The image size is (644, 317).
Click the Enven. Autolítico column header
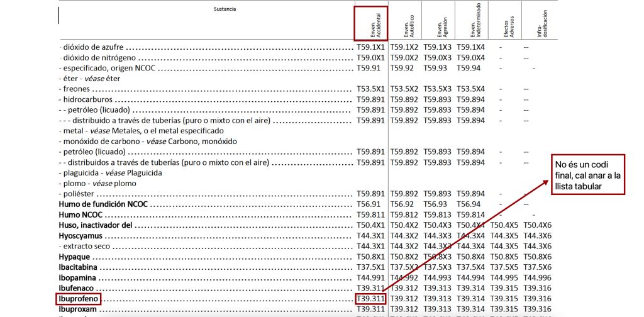(x=407, y=25)
